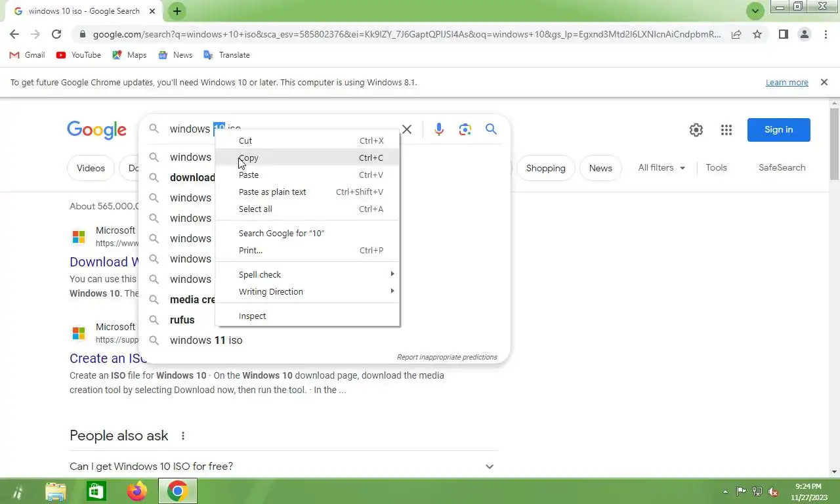Click the browser Back arrow
The width and height of the screenshot is (840, 504).
(14, 34)
